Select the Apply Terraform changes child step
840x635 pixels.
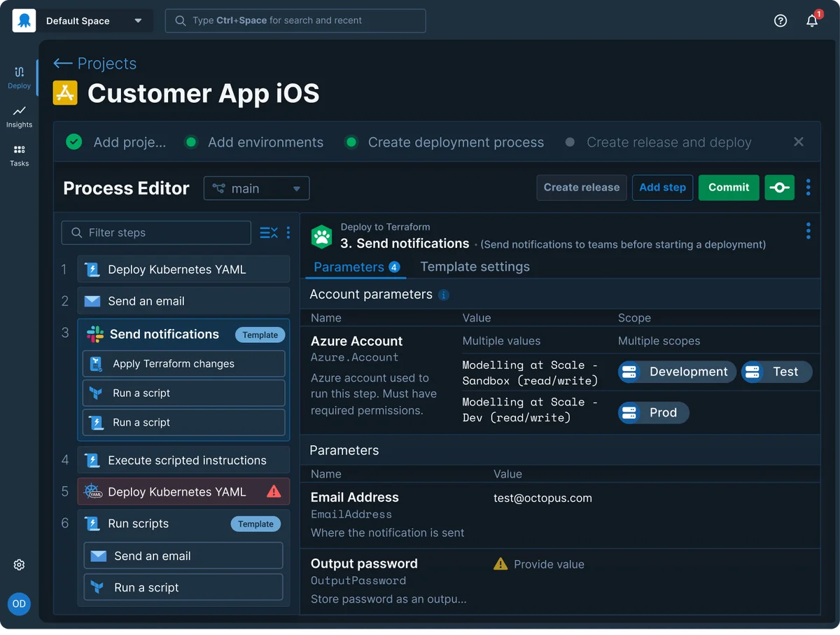click(184, 364)
